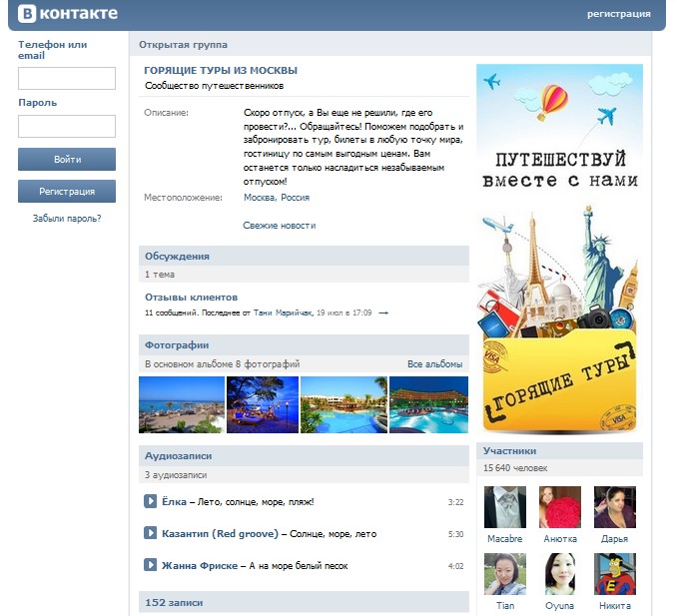This screenshot has height=616, width=676.
Task: Click the 3:22 duration of Ёлка track
Action: 455,502
